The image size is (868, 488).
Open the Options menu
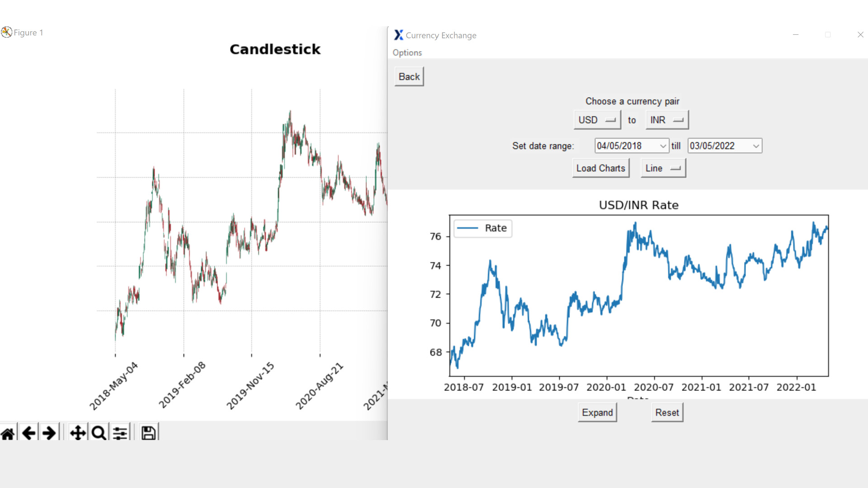coord(407,52)
